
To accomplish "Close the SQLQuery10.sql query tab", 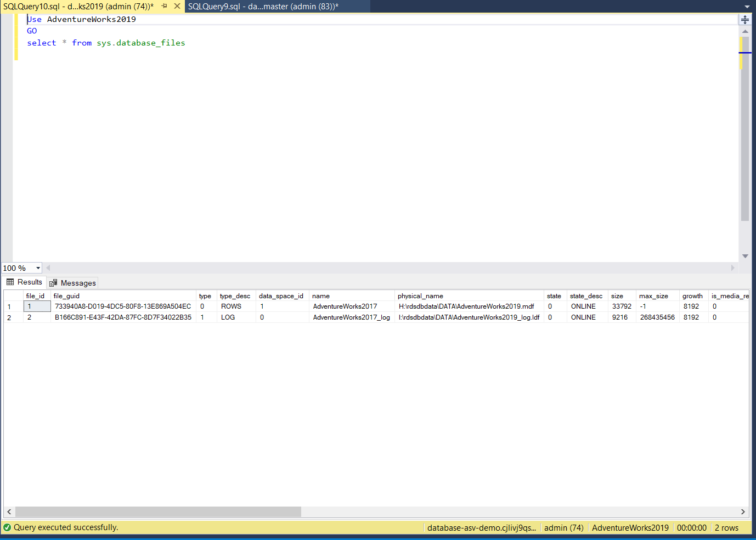I will [177, 6].
